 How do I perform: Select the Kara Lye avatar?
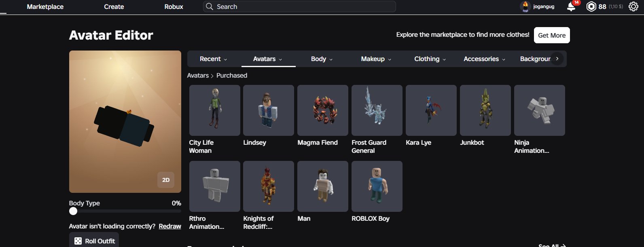431,110
